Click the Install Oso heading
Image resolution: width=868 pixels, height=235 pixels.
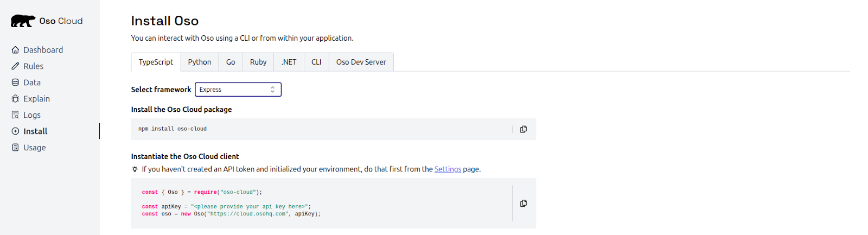[x=165, y=21]
